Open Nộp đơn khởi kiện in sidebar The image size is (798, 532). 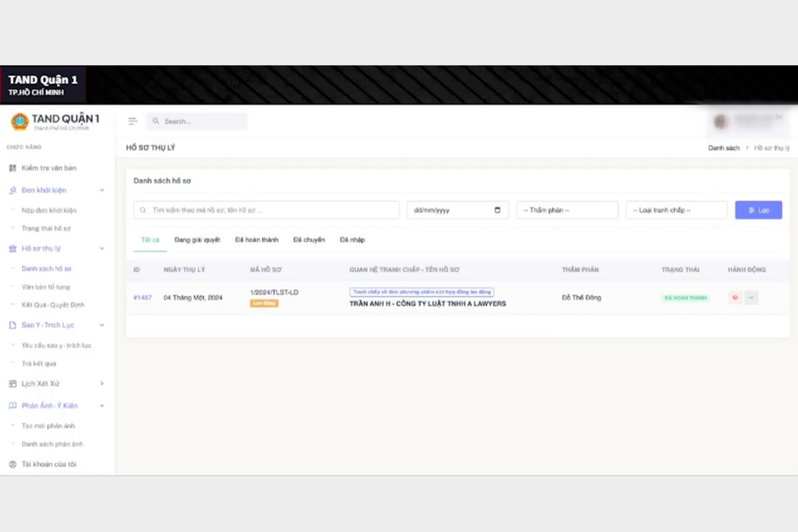[49, 210]
